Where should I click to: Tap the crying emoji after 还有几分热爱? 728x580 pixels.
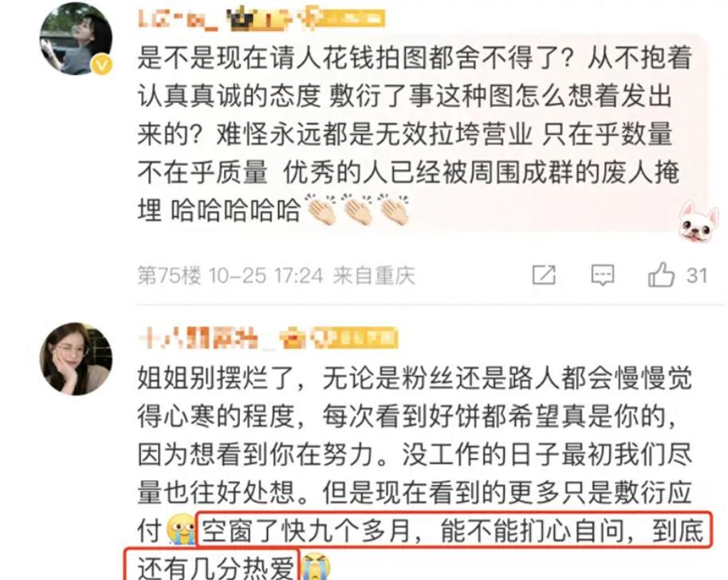coord(315,566)
